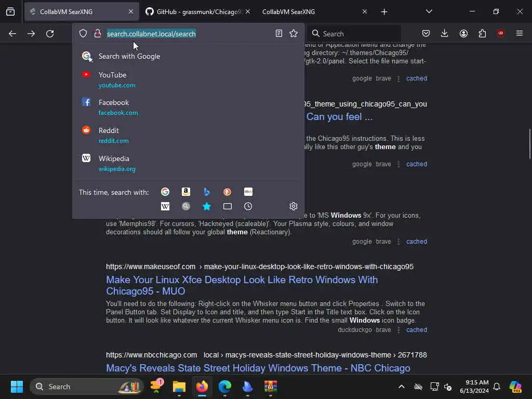Open the Downloads panel
This screenshot has height=399, width=532.
point(445,33)
